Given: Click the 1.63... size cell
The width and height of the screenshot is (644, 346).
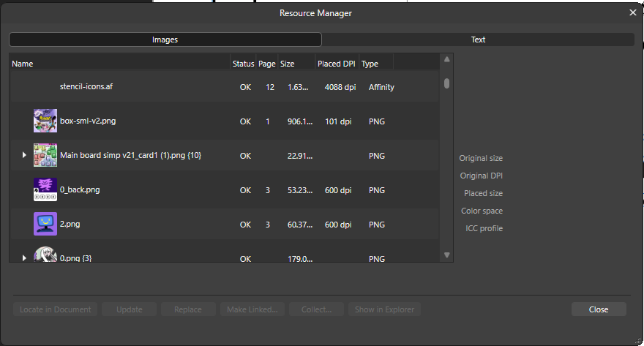Looking at the screenshot, I should point(298,87).
